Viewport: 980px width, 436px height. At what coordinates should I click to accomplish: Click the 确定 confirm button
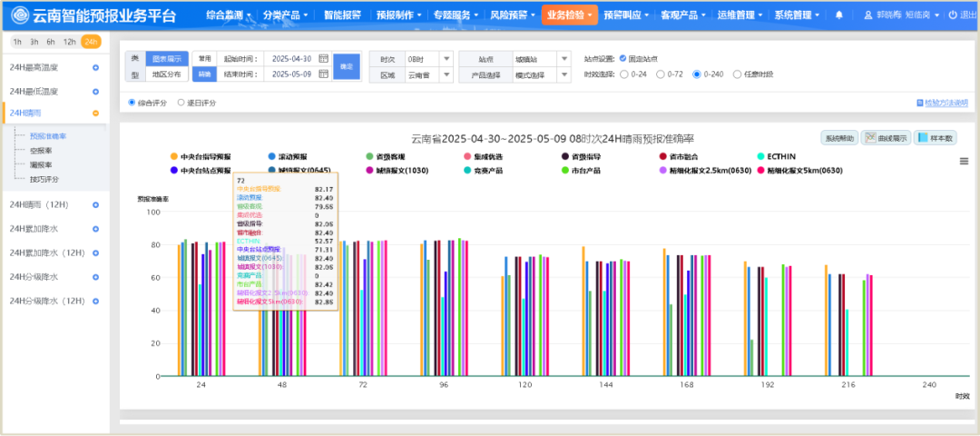[x=346, y=66]
